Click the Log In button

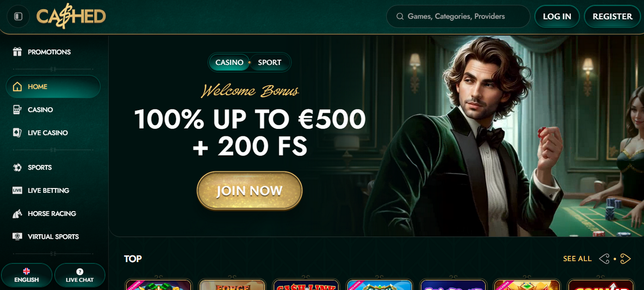coord(557,17)
